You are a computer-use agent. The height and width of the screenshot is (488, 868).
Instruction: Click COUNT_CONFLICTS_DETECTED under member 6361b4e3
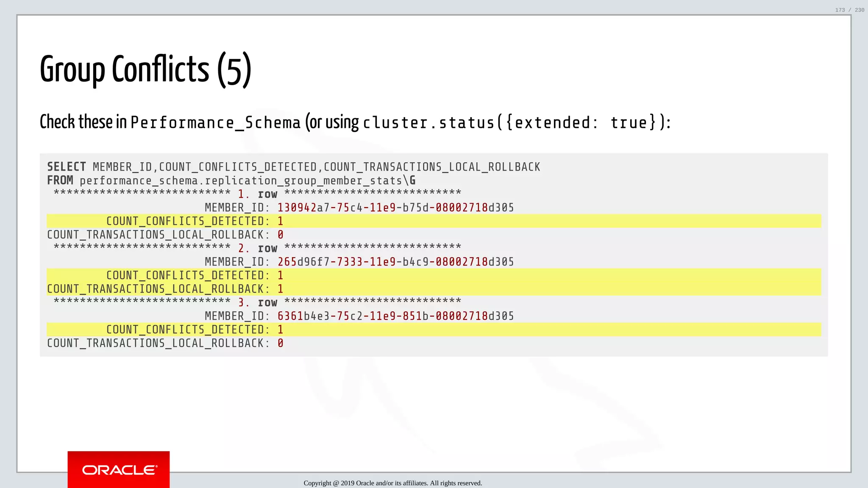pos(434,330)
